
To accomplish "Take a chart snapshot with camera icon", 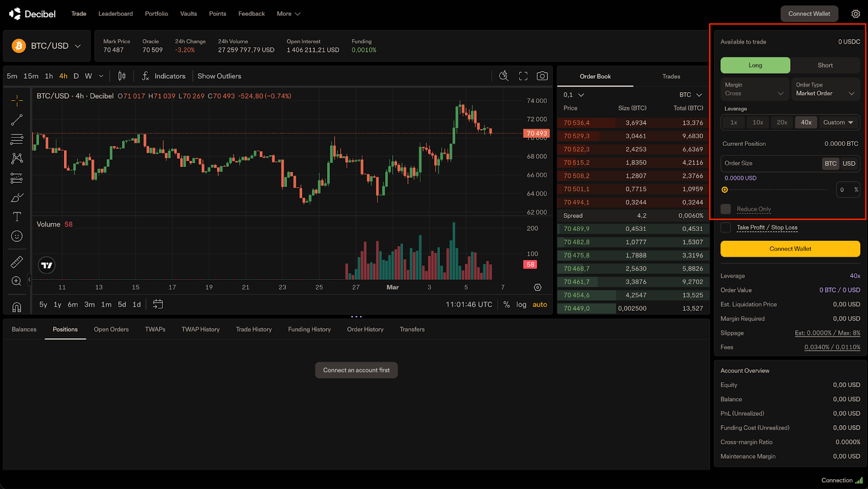I will (x=542, y=76).
